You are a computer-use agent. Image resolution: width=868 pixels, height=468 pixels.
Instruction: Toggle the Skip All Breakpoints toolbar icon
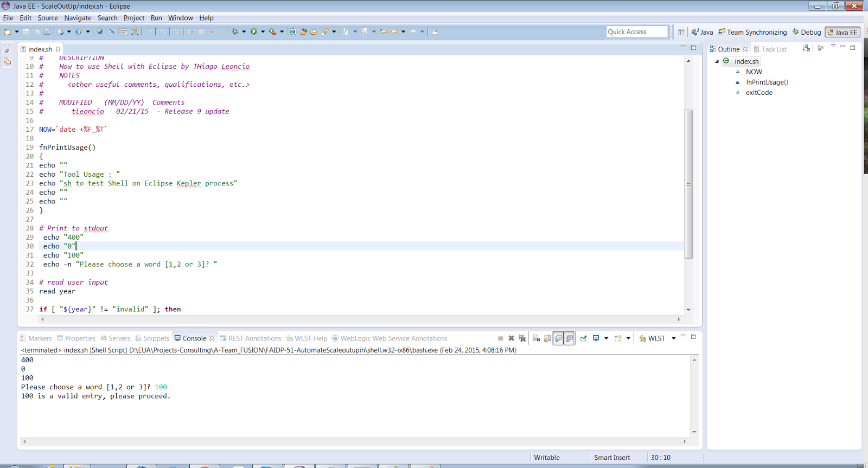coord(112,31)
